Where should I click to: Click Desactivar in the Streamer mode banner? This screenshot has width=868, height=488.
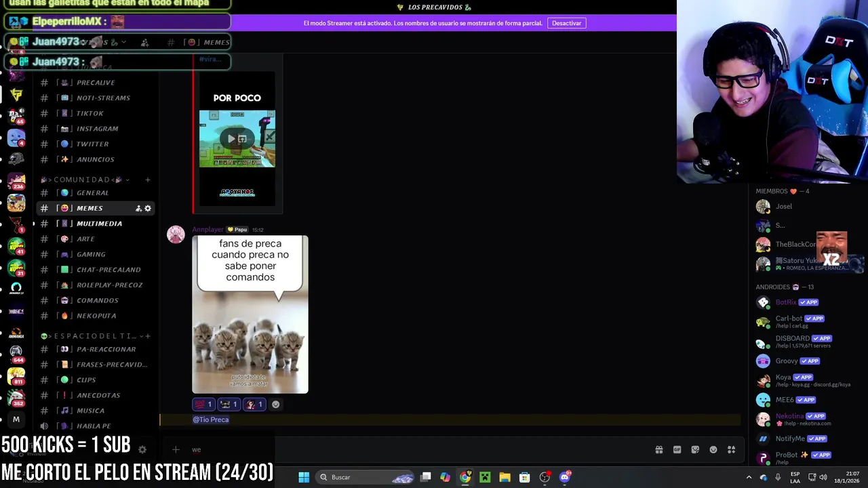click(x=566, y=23)
